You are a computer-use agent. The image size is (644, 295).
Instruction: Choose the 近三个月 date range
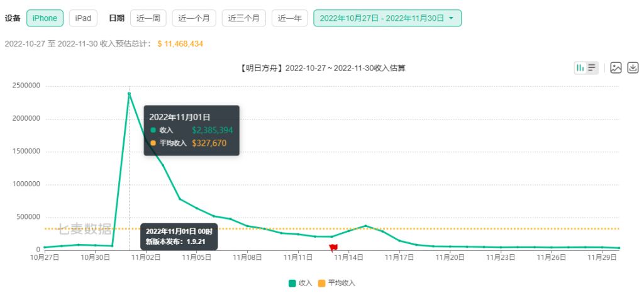[x=245, y=18]
